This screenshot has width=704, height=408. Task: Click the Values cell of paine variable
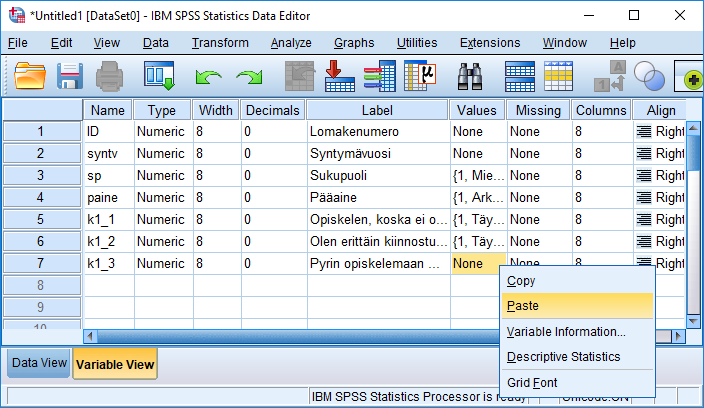pos(478,197)
